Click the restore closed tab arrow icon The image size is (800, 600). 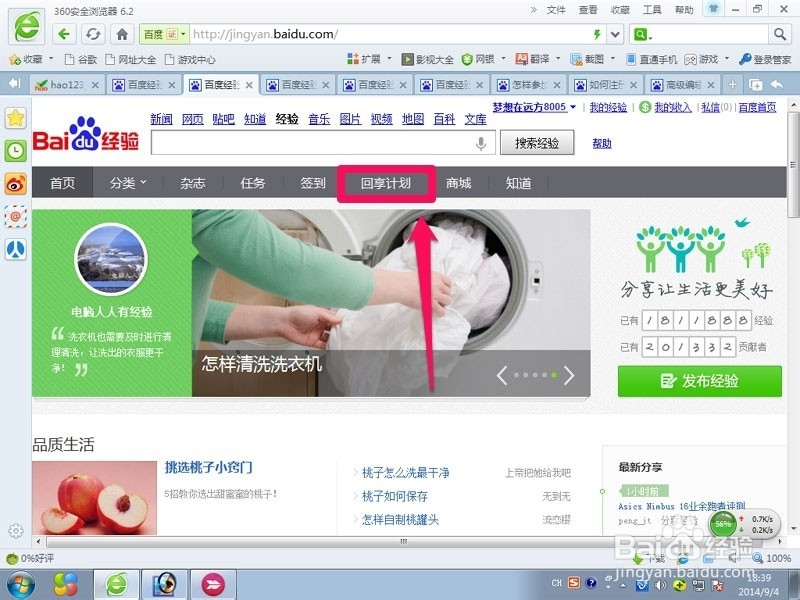[777, 85]
